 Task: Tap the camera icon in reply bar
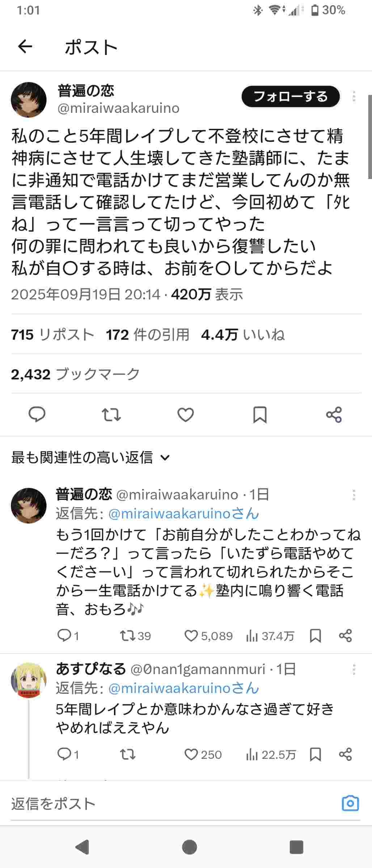(350, 804)
